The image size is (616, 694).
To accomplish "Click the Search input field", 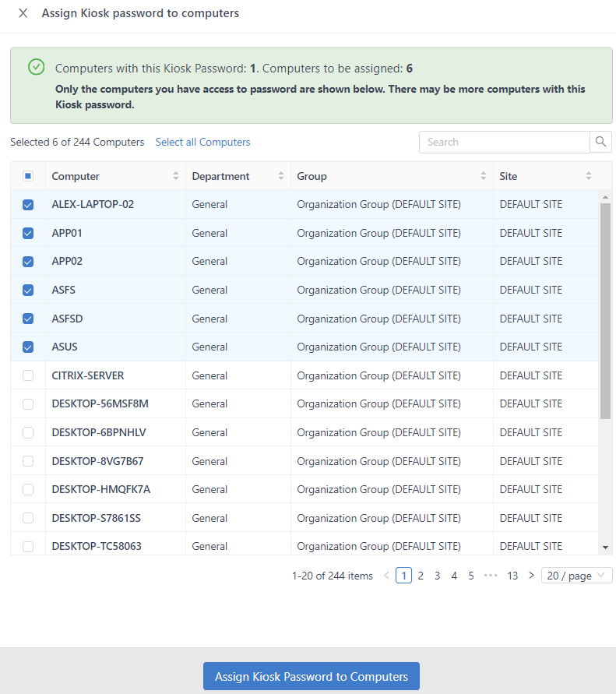I will pyautogui.click(x=505, y=142).
